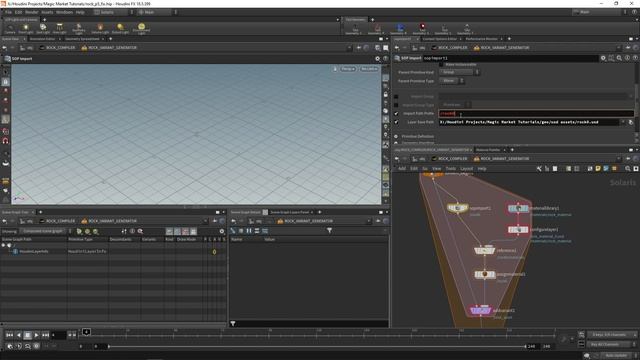
Task: Click the filter funnel icon in details panel
Action: pyautogui.click(x=329, y=231)
